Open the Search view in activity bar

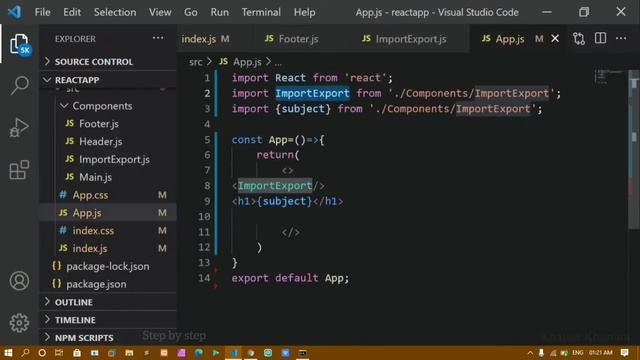[x=19, y=85]
